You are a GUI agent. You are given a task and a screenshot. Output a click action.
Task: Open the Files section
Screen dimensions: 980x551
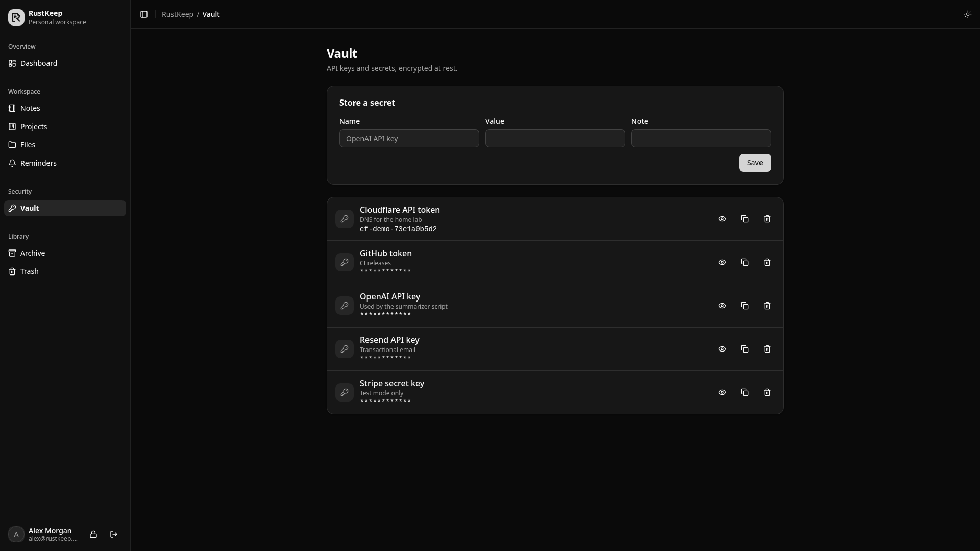pyautogui.click(x=65, y=145)
